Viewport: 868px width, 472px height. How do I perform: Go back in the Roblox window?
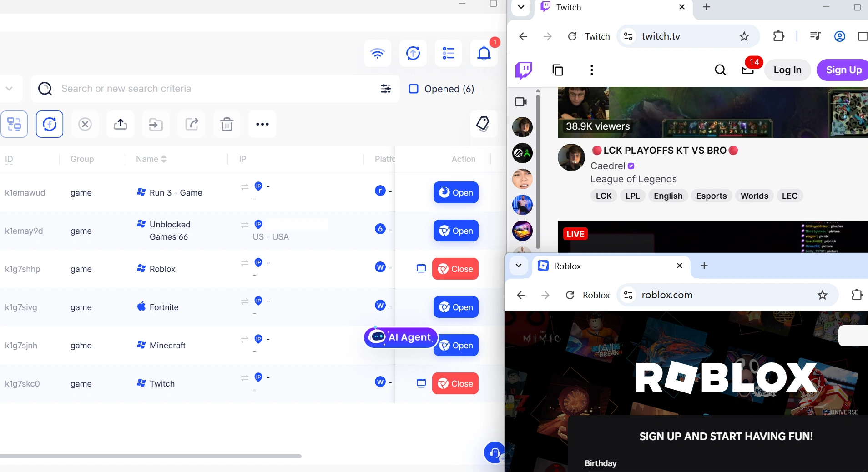tap(521, 295)
